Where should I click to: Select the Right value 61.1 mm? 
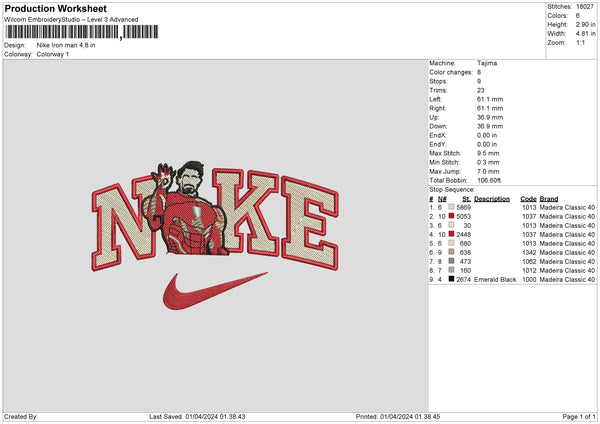490,108
